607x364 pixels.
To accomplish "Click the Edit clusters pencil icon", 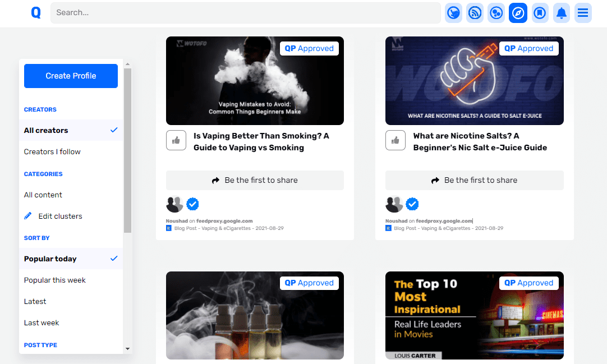I will coord(28,216).
